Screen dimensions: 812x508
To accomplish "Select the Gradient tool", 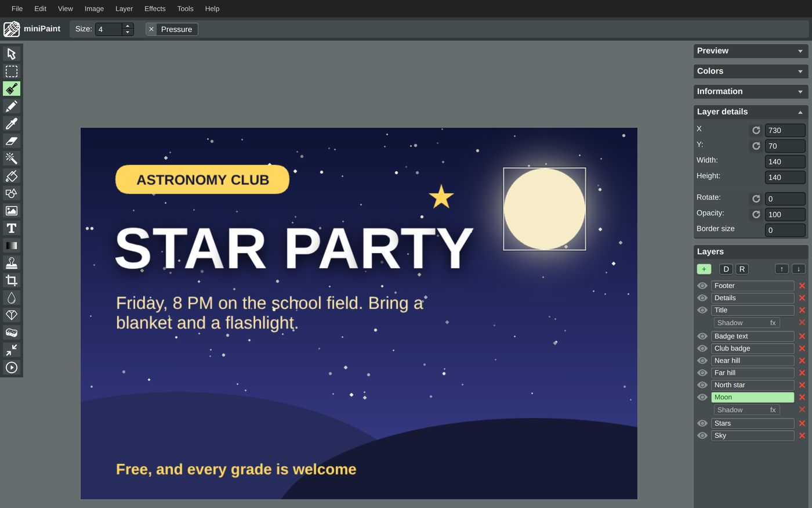I will [x=12, y=246].
